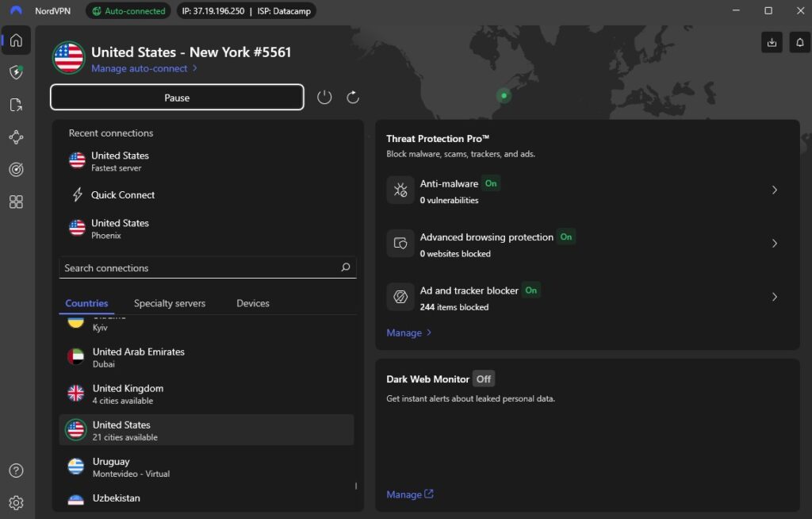This screenshot has height=519, width=812.
Task: Select recent United States Phoenix connection
Action: 207,229
